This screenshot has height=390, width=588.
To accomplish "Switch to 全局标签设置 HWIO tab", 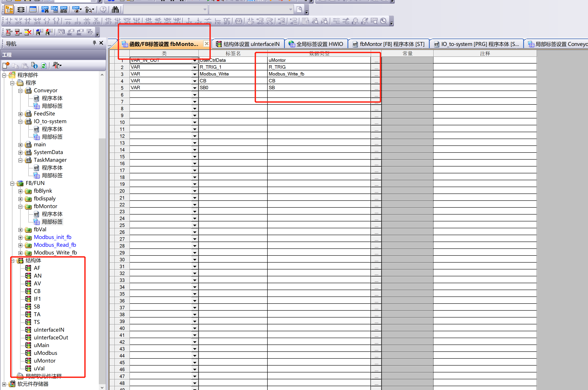I will (316, 44).
